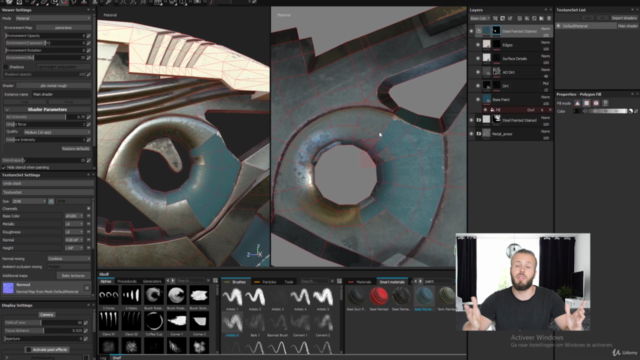Enable the Shadows checkbox
The image size is (640, 360).
(6, 67)
